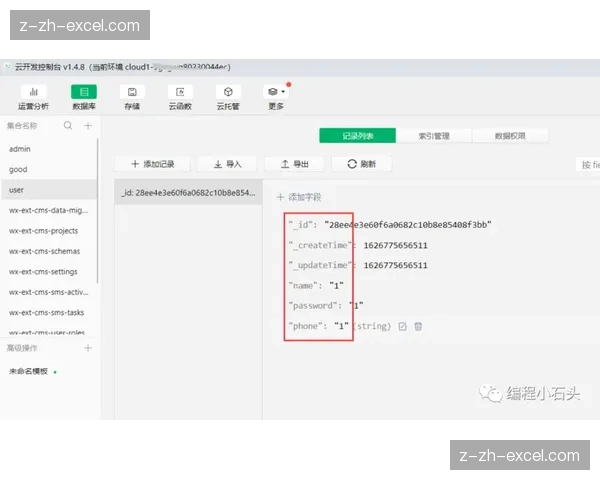Open wx-ext-cms-schemas collection
The width and height of the screenshot is (600, 480).
49,251
